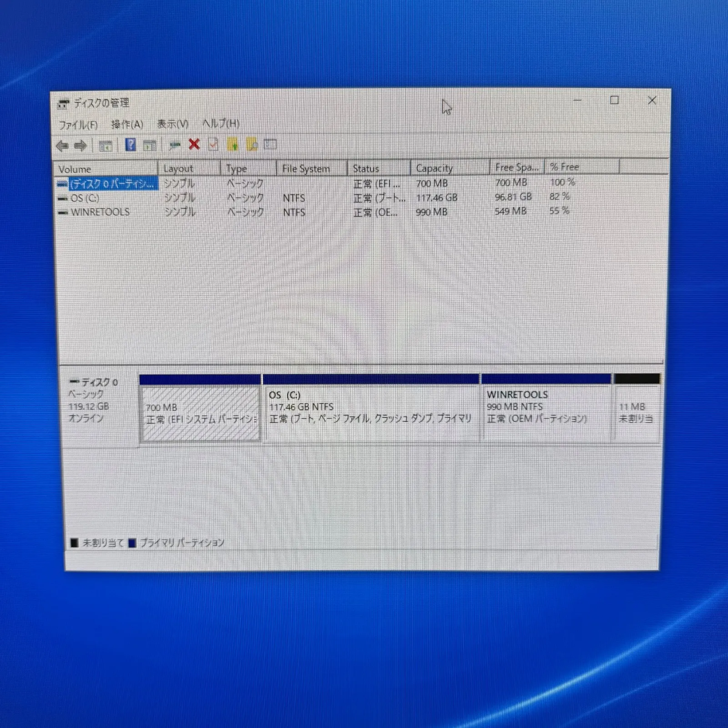This screenshot has height=728, width=728.
Task: Select the WINRETOOLS volume in the list
Action: coord(100,212)
